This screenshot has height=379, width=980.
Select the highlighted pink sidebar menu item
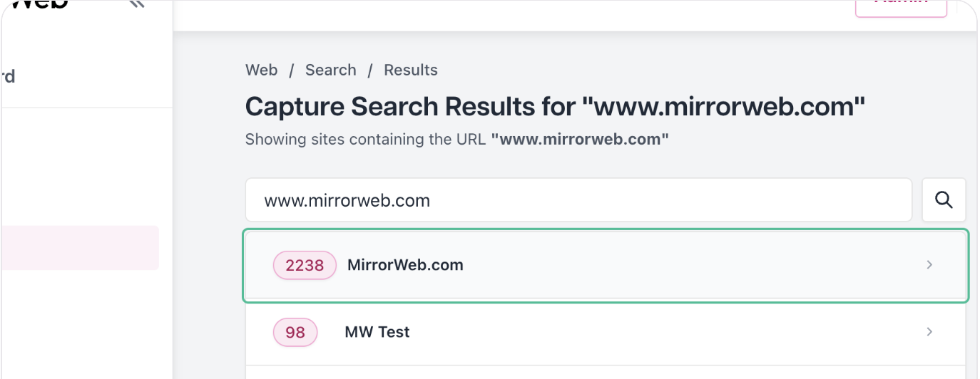[79, 248]
